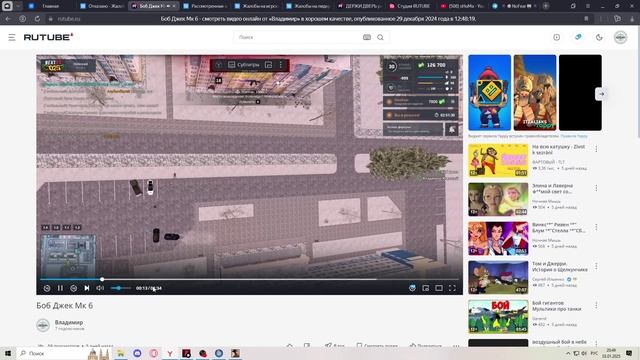This screenshot has height=360, width=640.
Task: Switch to the '(500) shaMa' YouTube tab
Action: (461, 6)
